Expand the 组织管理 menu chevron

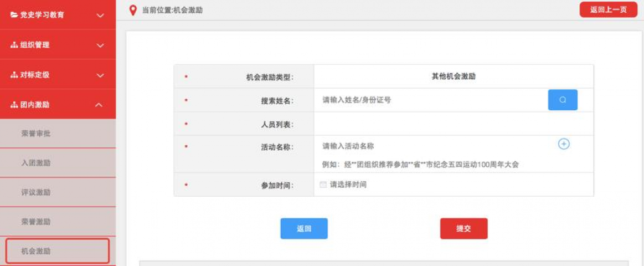click(100, 45)
